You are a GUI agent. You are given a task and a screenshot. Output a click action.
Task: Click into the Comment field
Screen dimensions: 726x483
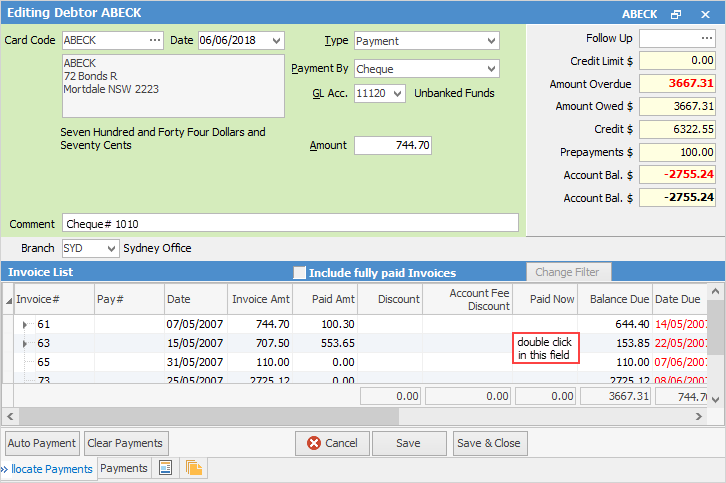point(290,224)
